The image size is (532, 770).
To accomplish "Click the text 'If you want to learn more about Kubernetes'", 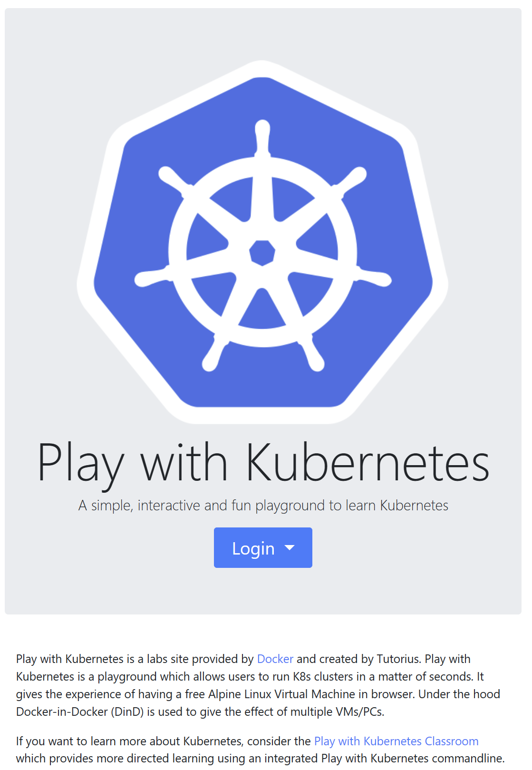I will [x=129, y=741].
